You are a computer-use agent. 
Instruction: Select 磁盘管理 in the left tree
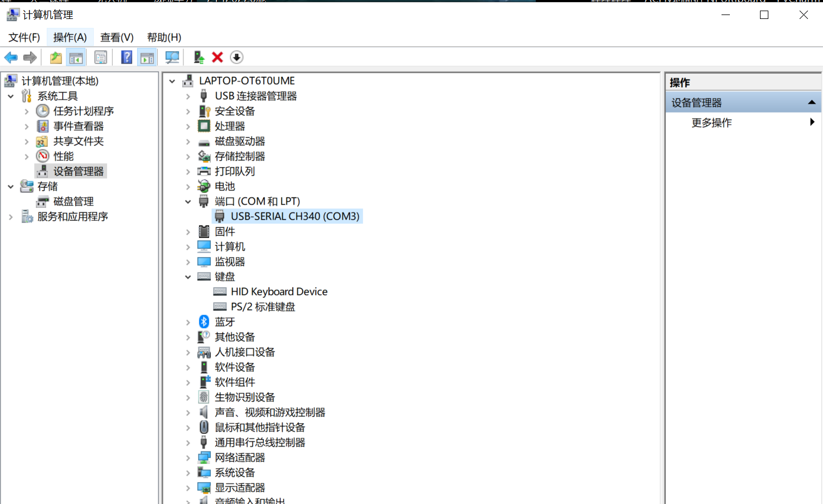tap(73, 202)
